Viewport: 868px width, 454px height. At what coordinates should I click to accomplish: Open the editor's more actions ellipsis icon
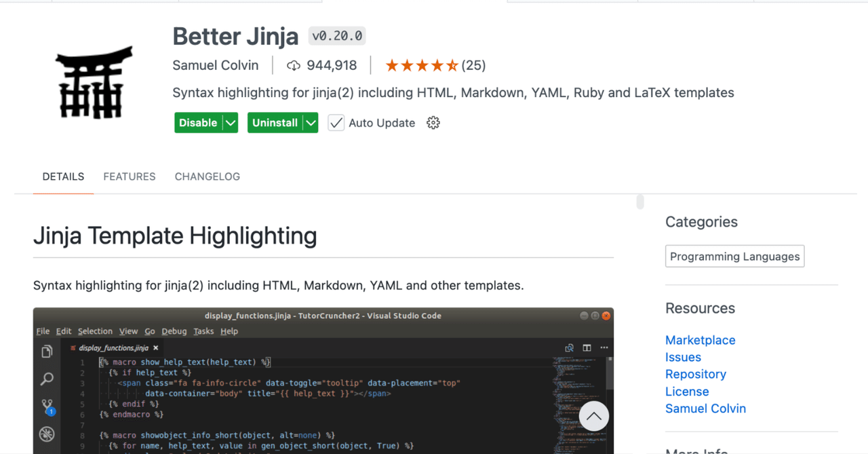click(604, 347)
